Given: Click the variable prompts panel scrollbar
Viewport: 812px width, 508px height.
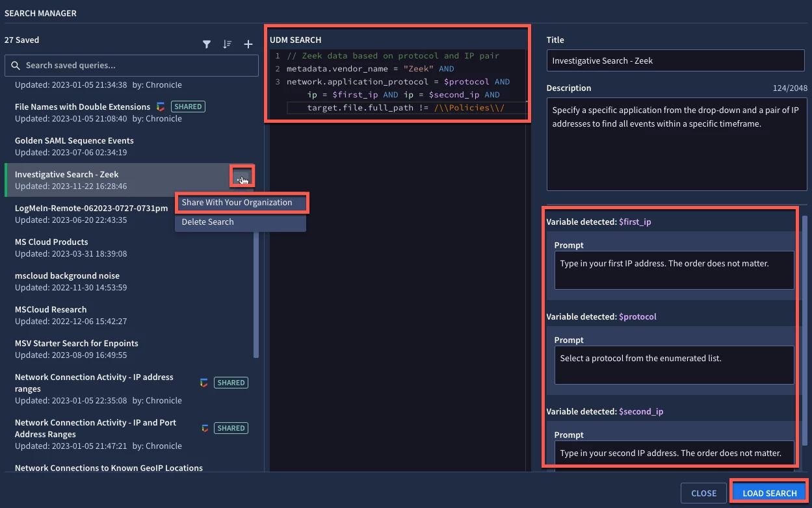Looking at the screenshot, I should (805, 331).
